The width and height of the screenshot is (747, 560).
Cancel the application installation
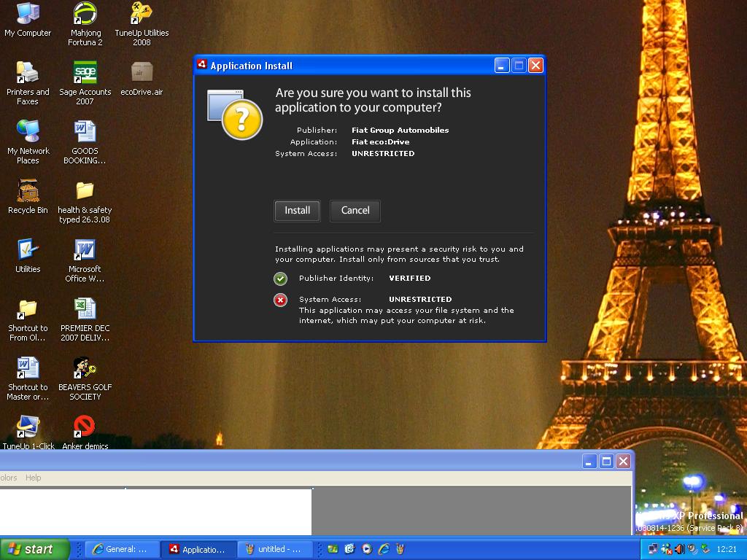(355, 211)
